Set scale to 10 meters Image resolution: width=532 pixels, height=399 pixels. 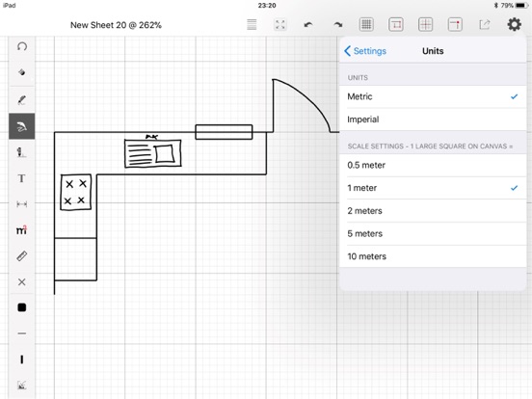point(433,256)
